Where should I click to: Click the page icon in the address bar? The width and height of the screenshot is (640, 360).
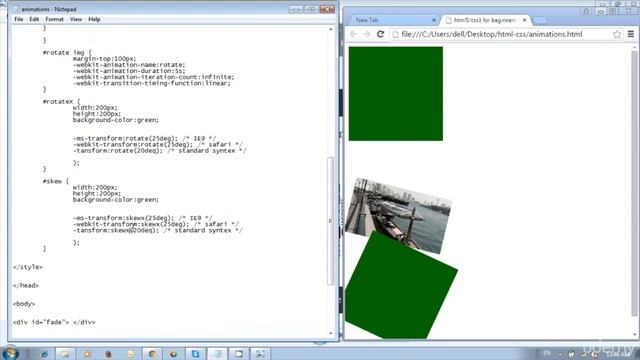coord(395,34)
